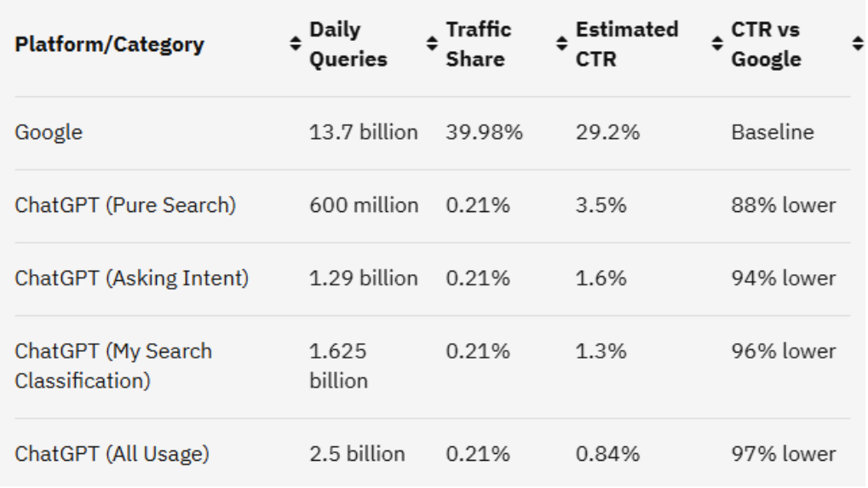Click the sort arrows beside Traffic Share
The image size is (868, 488).
pos(561,44)
